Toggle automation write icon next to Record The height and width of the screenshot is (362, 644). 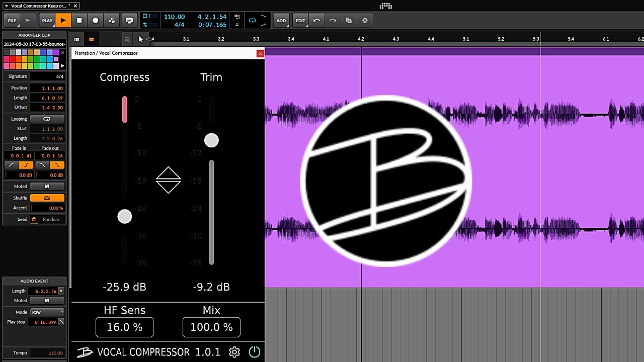(111, 21)
